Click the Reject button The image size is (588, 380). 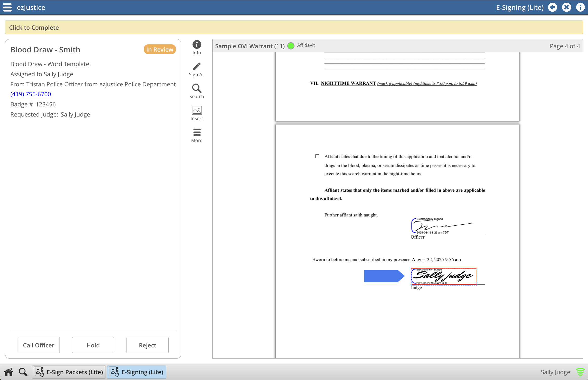tap(148, 345)
